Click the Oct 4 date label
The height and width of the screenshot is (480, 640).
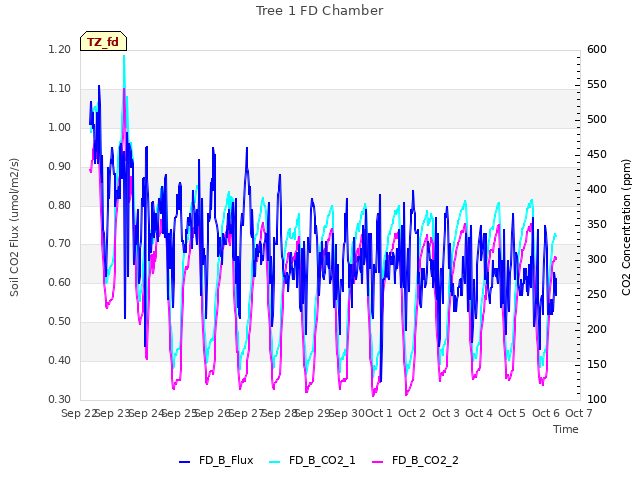coord(479,413)
